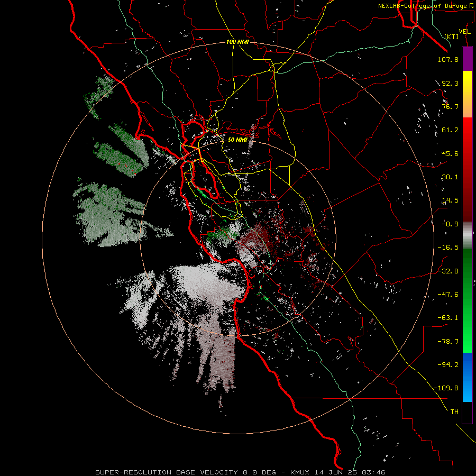Select the 107.8 legend value
Viewport: 476px width, 476px height.
448,59
